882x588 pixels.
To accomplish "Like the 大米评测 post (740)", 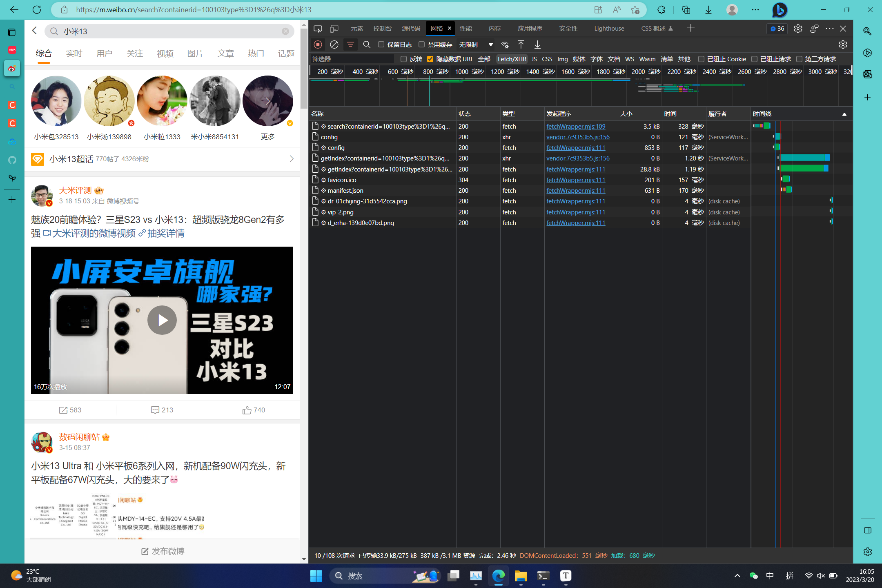I will point(254,410).
